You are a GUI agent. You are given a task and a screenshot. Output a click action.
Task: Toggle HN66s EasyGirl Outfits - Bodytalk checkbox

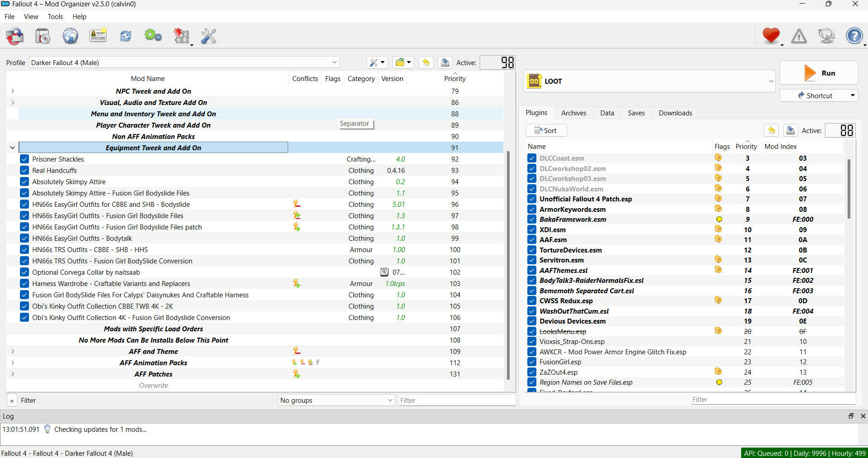click(24, 238)
